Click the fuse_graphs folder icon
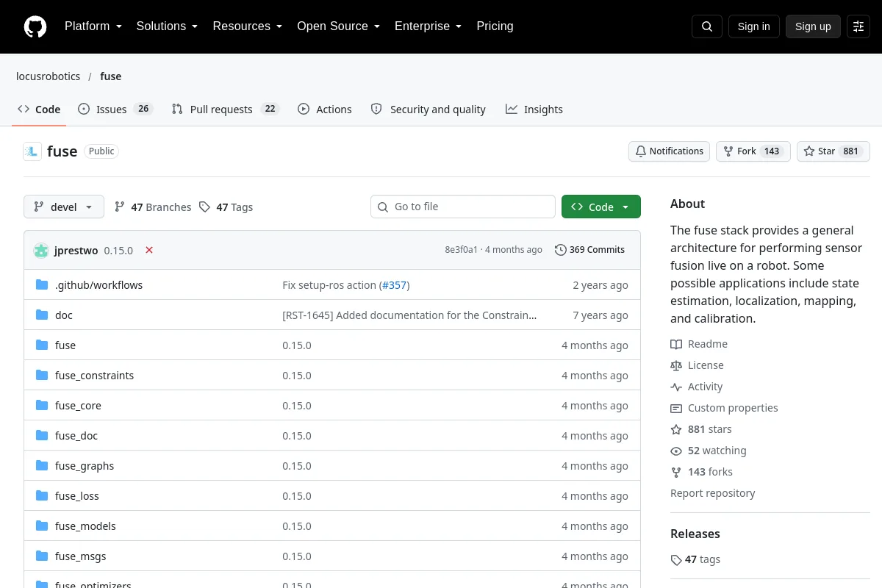The height and width of the screenshot is (588, 882). tap(42, 466)
